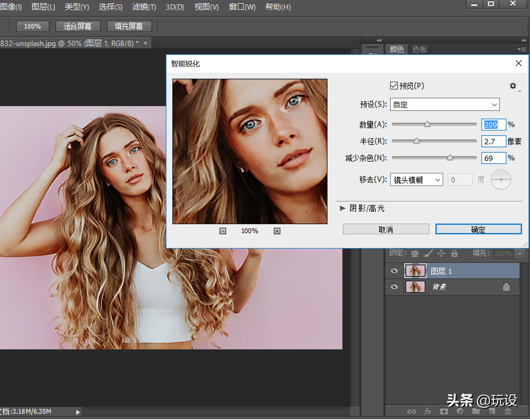Expand the 阴影/高光 section
The image size is (530, 420).
(x=342, y=208)
